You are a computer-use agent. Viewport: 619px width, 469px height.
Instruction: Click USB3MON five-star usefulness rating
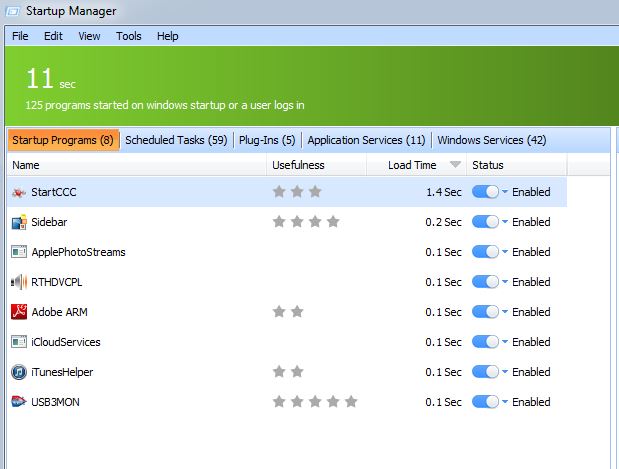[x=315, y=402]
